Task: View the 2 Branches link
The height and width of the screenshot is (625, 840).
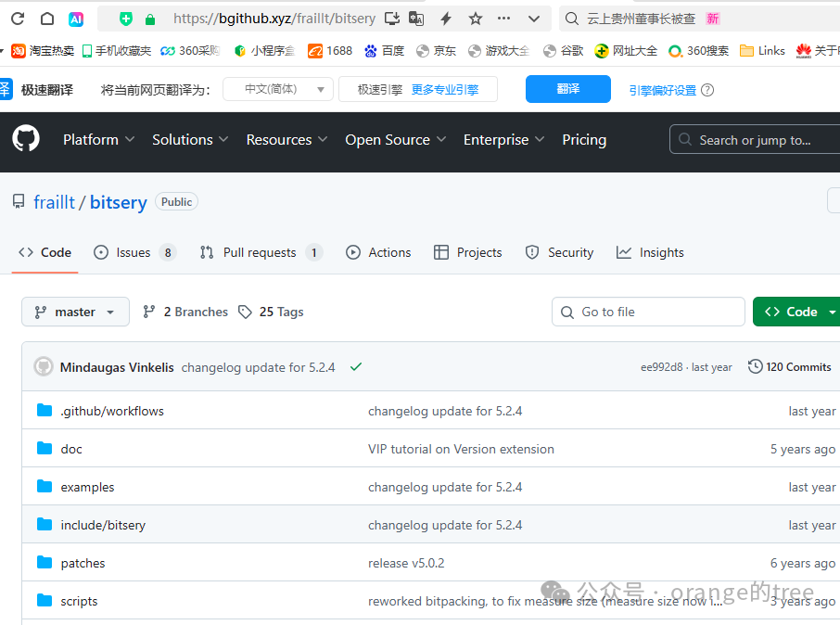Action: click(185, 312)
